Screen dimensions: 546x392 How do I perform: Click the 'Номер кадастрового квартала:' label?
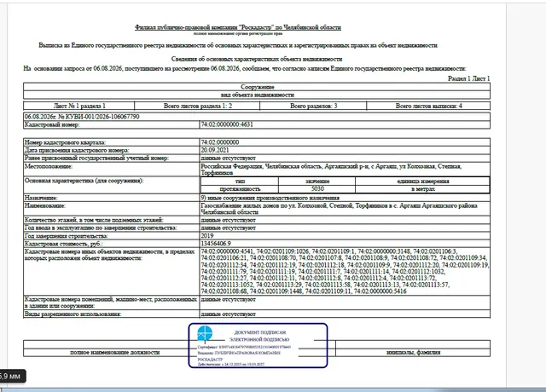65,142
